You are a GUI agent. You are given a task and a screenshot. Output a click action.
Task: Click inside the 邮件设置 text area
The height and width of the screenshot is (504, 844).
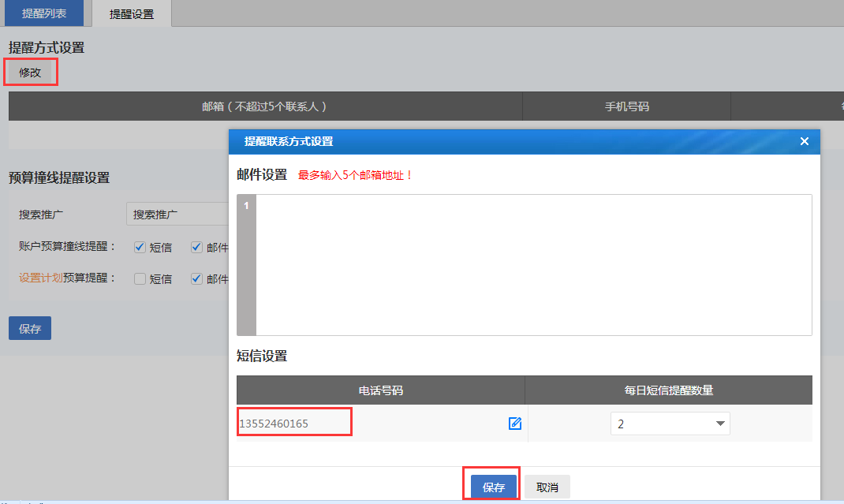(x=533, y=264)
